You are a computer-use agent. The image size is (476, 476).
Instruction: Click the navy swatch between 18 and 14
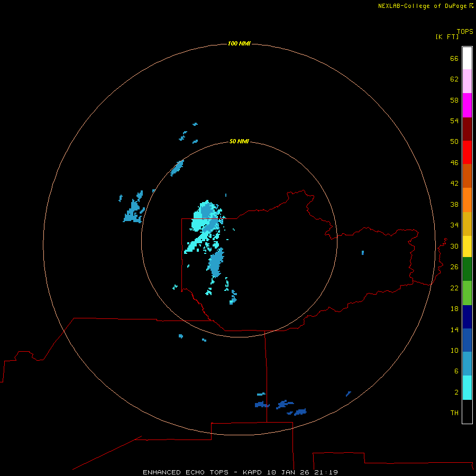point(467,317)
